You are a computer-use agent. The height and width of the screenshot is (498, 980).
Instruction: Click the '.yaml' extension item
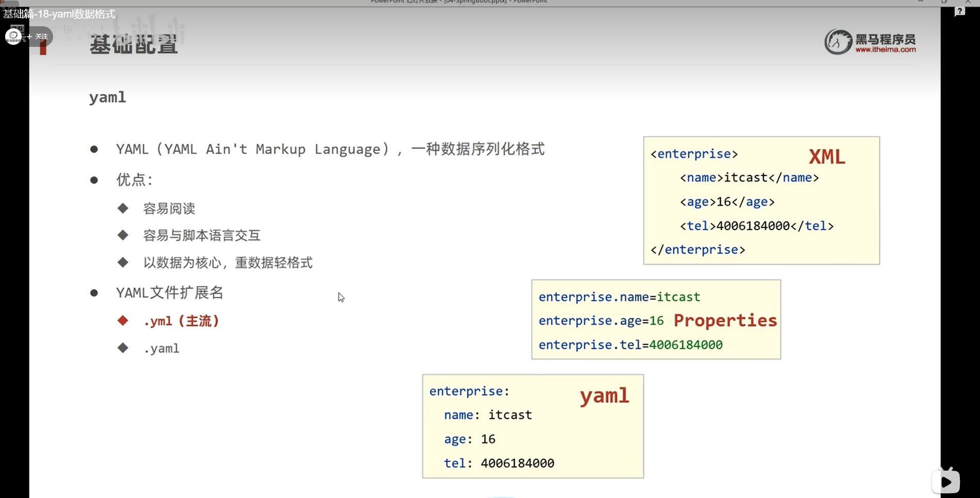point(161,349)
